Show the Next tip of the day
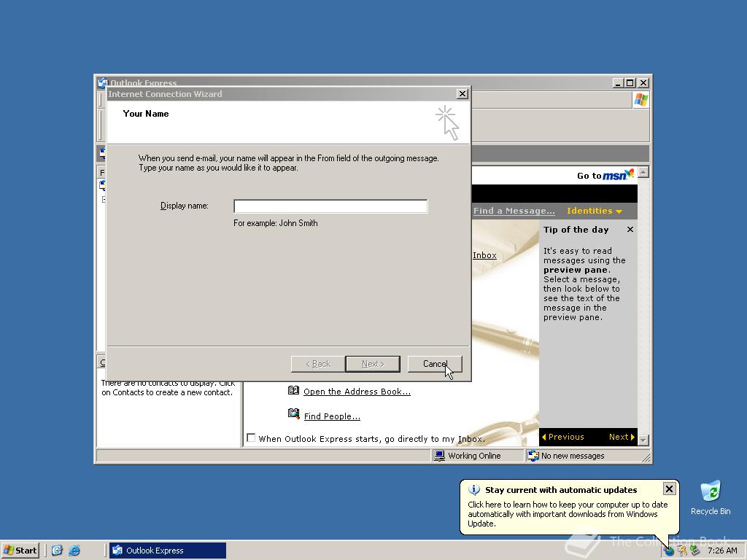Image resolution: width=747 pixels, height=560 pixels. pyautogui.click(x=622, y=437)
